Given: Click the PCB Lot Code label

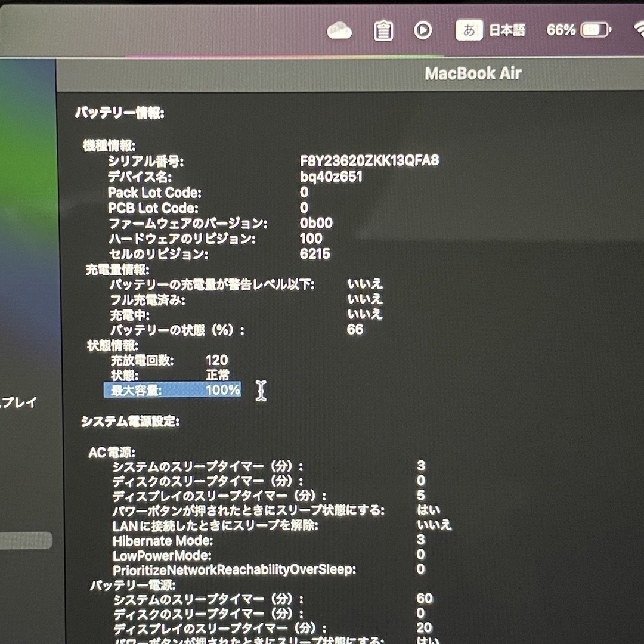Looking at the screenshot, I should (153, 208).
